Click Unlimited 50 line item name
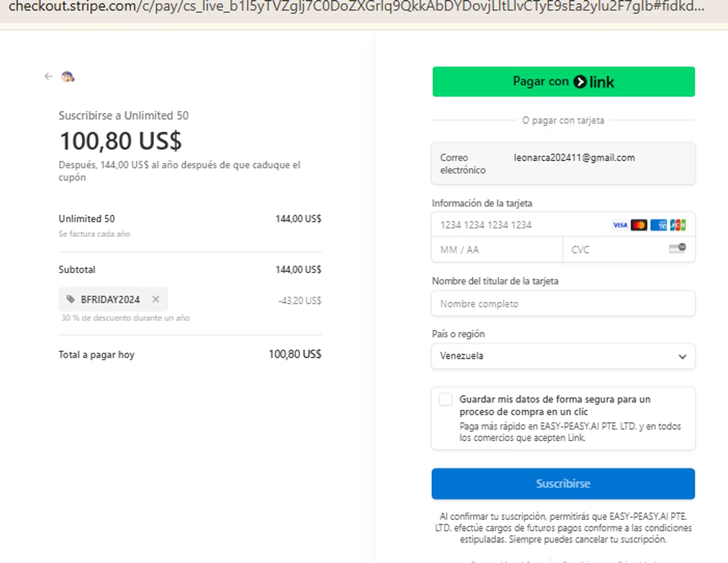728x563 pixels. click(x=87, y=219)
